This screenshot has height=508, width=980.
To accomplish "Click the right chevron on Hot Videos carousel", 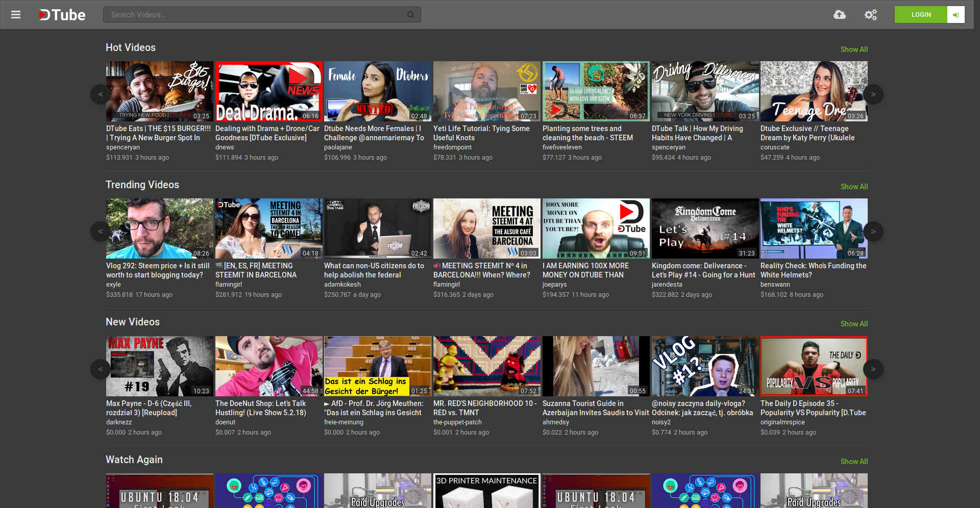I will (873, 94).
